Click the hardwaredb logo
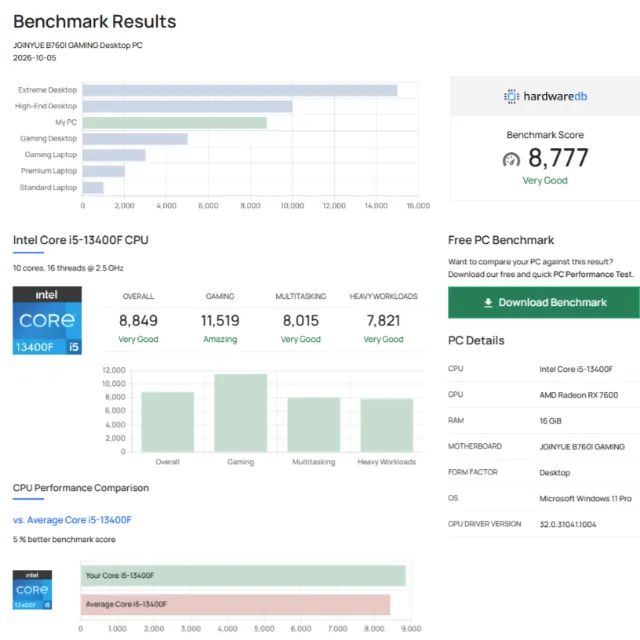 click(545, 97)
